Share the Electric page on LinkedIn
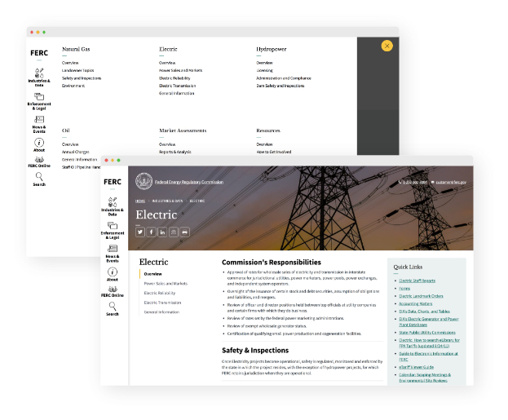This screenshot has width=508, height=420. 162,232
